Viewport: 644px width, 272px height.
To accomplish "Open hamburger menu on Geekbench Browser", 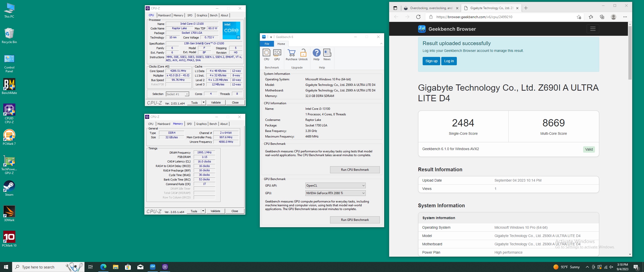I will 593,29.
